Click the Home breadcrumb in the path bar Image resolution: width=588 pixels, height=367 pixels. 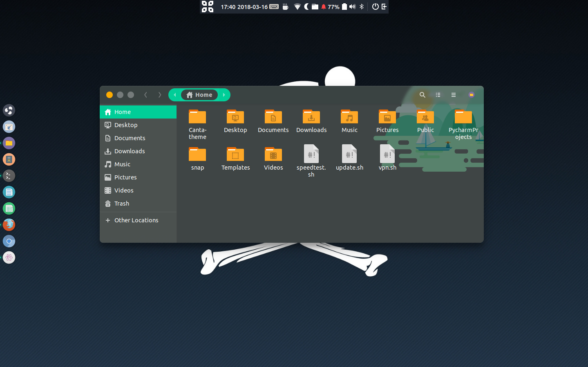click(199, 94)
